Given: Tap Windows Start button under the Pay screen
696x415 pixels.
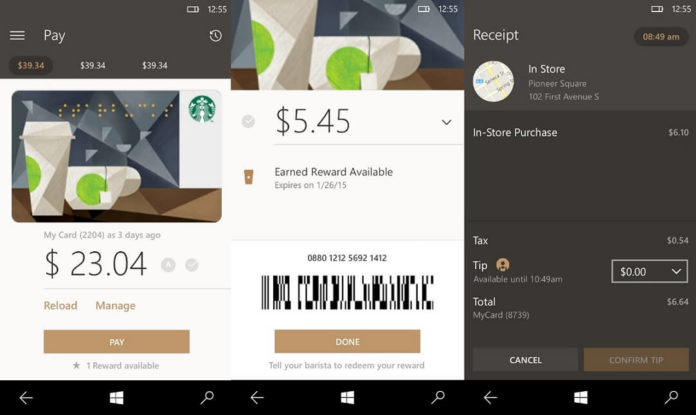Looking at the screenshot, I should (x=116, y=398).
